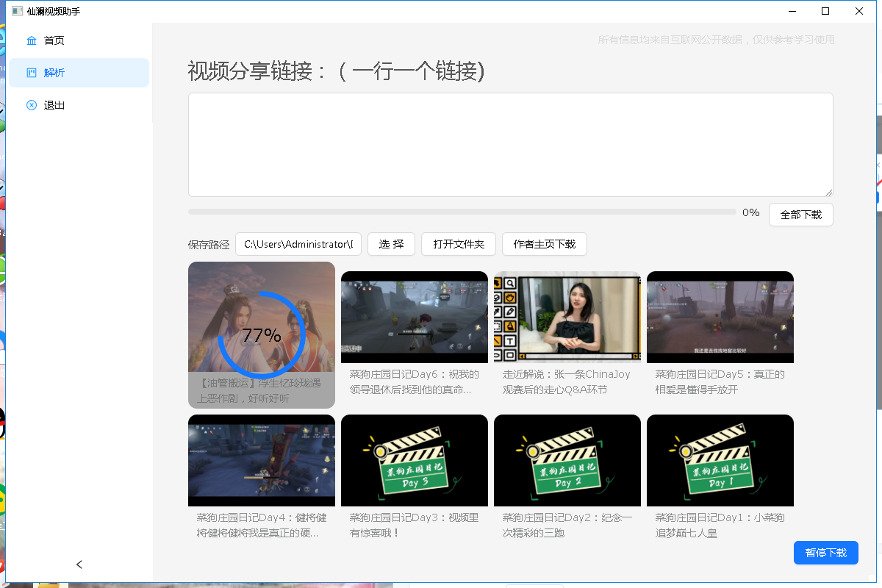Collapse the sidebar with the left chevron
Viewport: 882px width, 588px height.
(79, 564)
